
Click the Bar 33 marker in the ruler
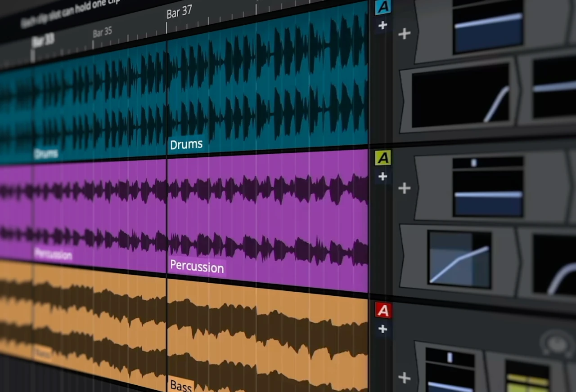click(42, 41)
